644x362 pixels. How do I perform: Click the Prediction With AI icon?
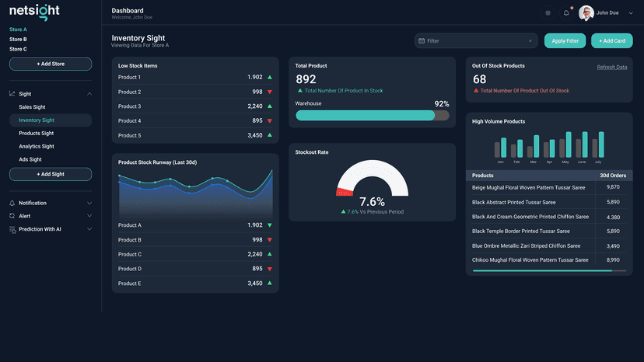pos(12,229)
